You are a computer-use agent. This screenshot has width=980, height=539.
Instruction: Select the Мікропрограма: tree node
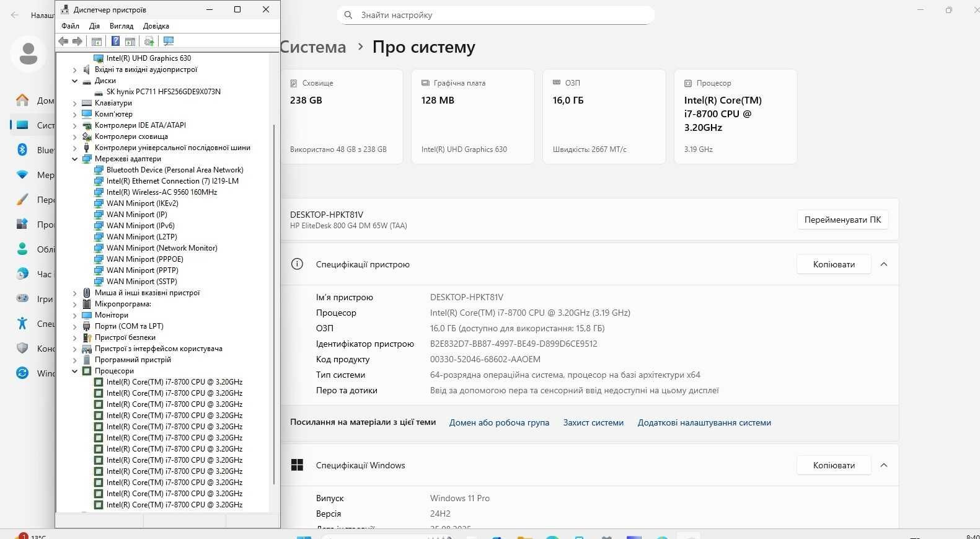tap(123, 304)
